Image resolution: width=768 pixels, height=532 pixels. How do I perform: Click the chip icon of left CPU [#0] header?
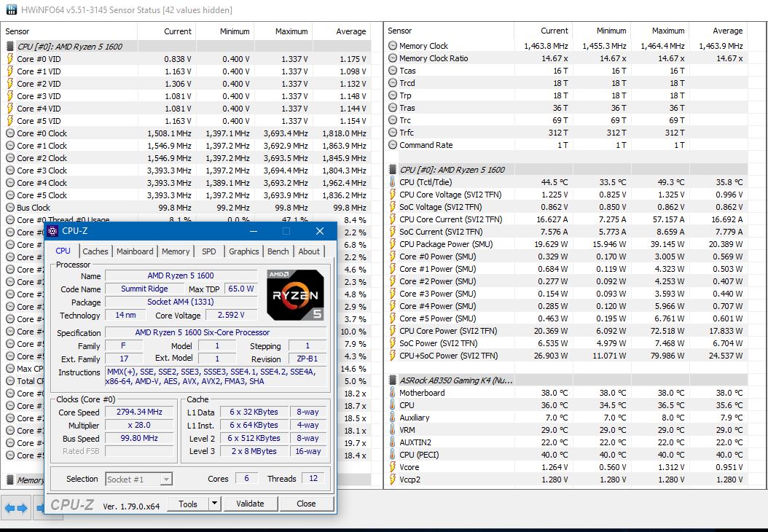pos(9,46)
